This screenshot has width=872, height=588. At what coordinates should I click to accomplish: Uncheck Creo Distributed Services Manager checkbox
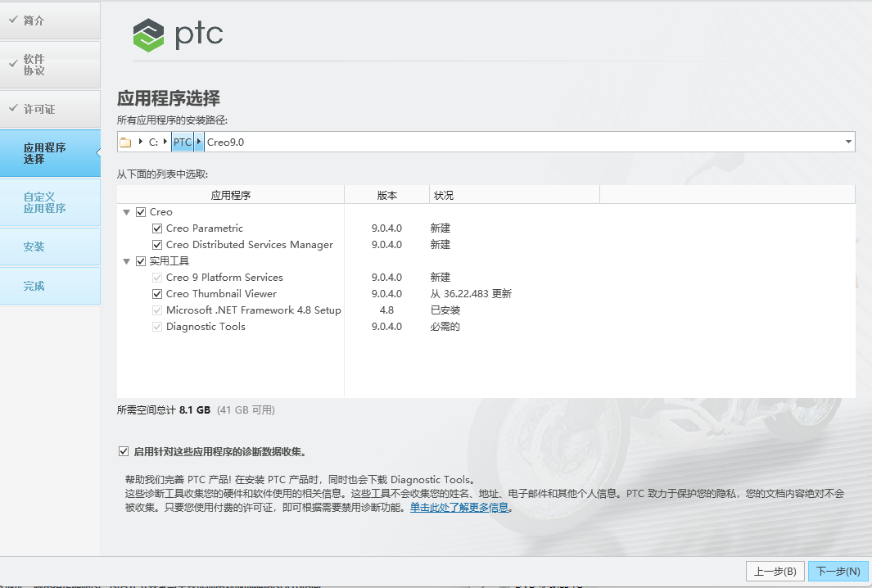click(x=157, y=245)
